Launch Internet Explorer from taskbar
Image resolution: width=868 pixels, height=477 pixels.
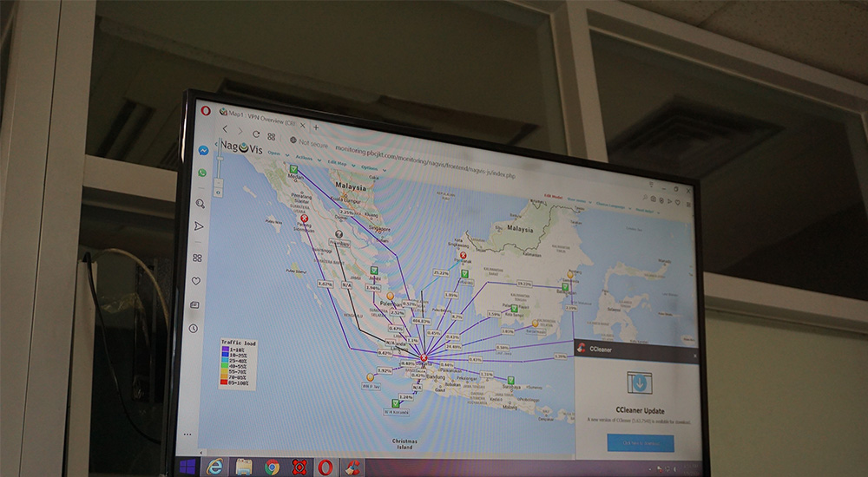tap(213, 466)
